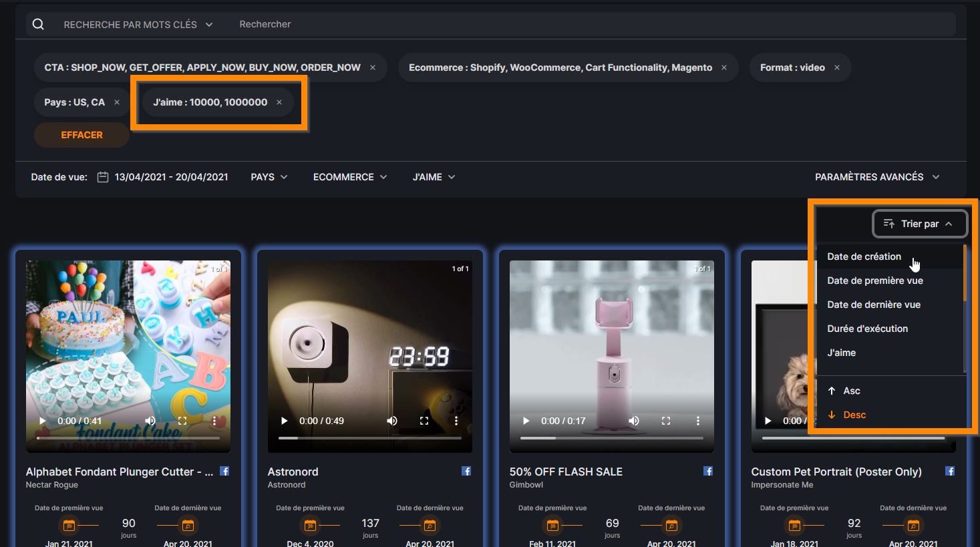The height and width of the screenshot is (547, 980).
Task: Play the Alphabet Fondant Plunger Cutter video
Action: click(42, 421)
